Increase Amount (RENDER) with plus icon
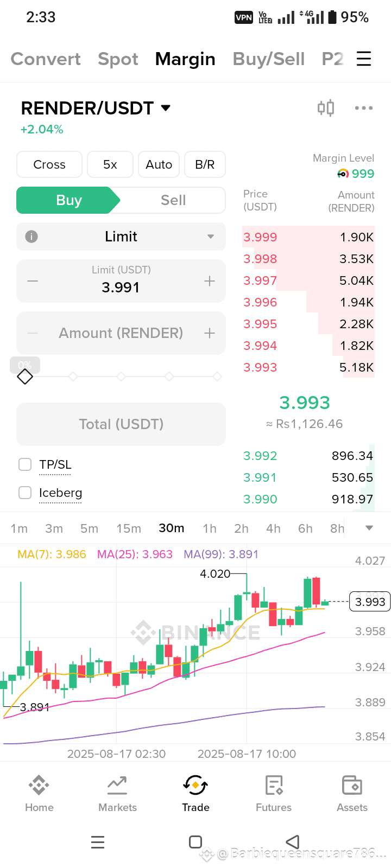This screenshot has width=391, height=868. point(210,333)
